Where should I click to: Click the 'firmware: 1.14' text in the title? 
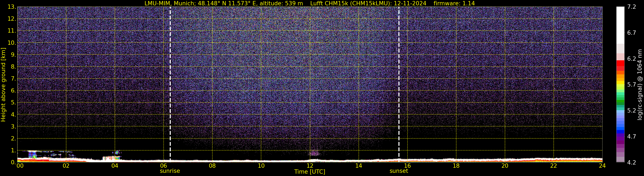(x=454, y=3)
